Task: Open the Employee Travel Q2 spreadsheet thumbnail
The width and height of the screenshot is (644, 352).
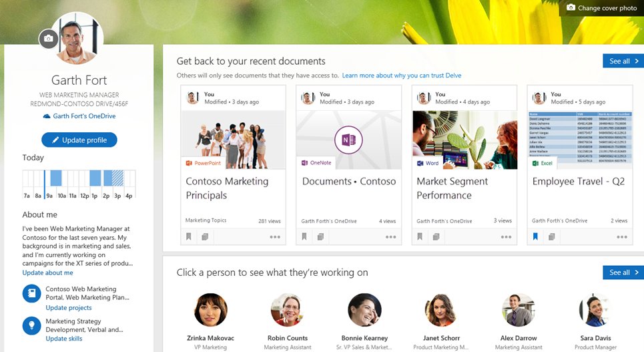Action: point(580,140)
